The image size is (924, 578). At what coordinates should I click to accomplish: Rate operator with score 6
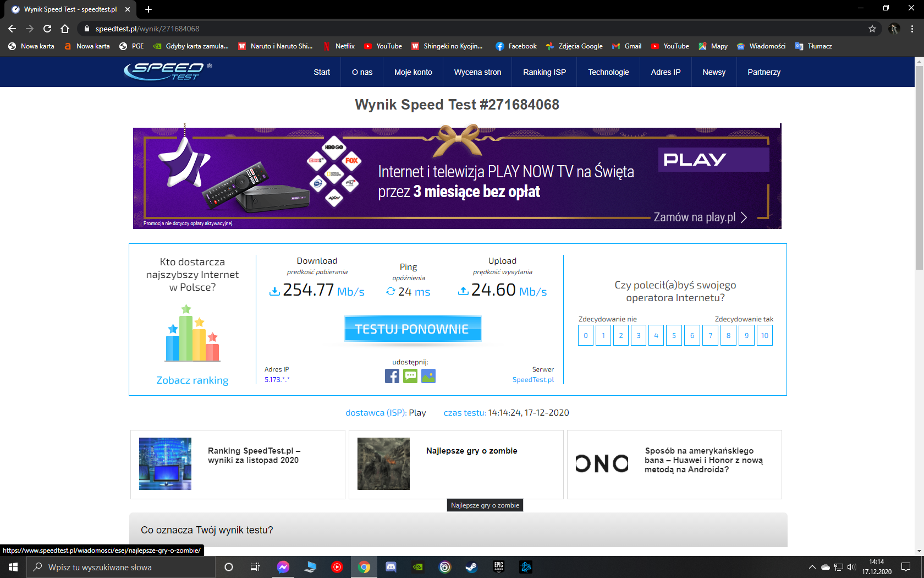[x=692, y=335]
